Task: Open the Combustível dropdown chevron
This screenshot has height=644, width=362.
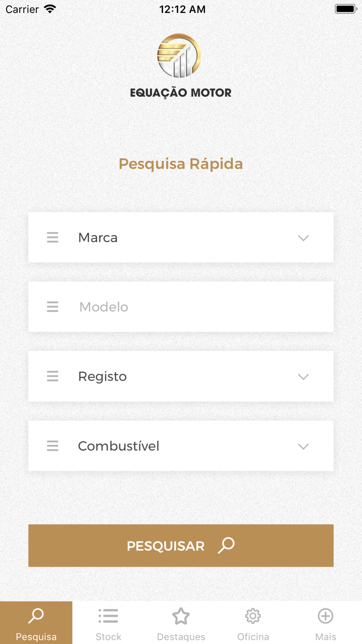Action: pyautogui.click(x=303, y=446)
